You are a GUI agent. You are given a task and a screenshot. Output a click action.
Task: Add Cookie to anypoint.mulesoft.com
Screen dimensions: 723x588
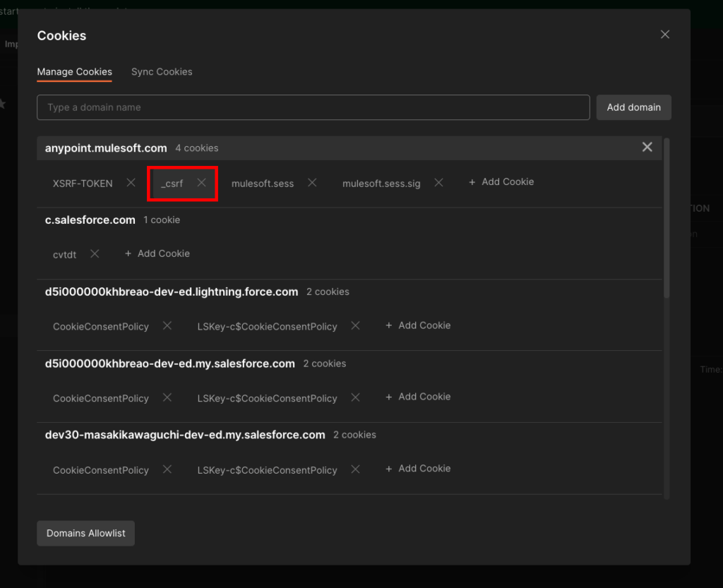(x=501, y=182)
